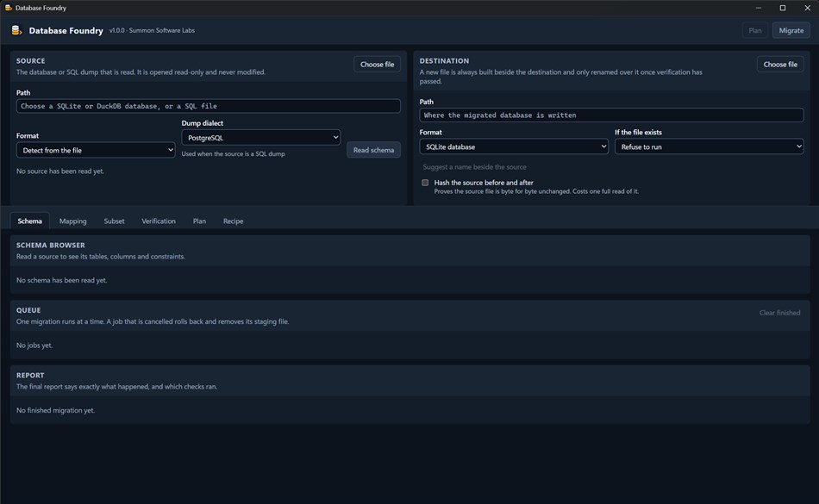Click 'No finished migration yet.' text
This screenshot has height=504, width=819.
click(55, 411)
